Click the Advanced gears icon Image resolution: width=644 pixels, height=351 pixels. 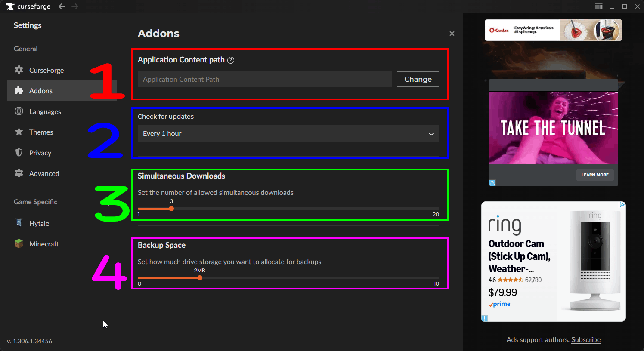(x=19, y=173)
